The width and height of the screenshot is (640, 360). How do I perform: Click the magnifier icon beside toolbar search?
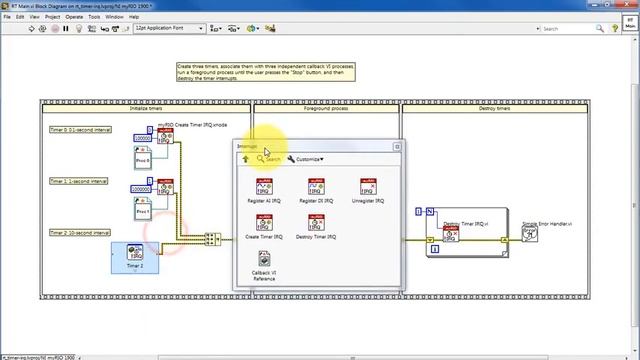[x=600, y=29]
